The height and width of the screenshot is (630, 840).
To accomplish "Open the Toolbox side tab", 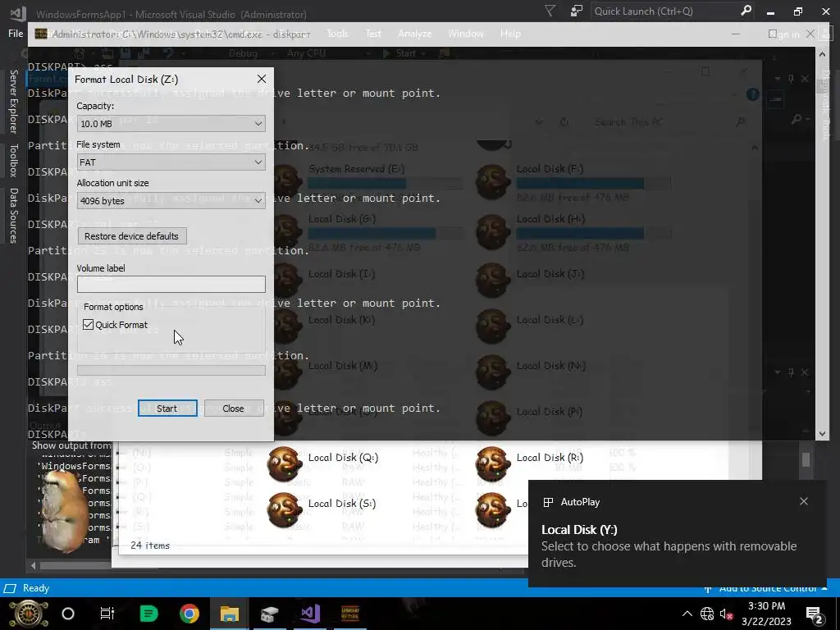I will click(13, 160).
